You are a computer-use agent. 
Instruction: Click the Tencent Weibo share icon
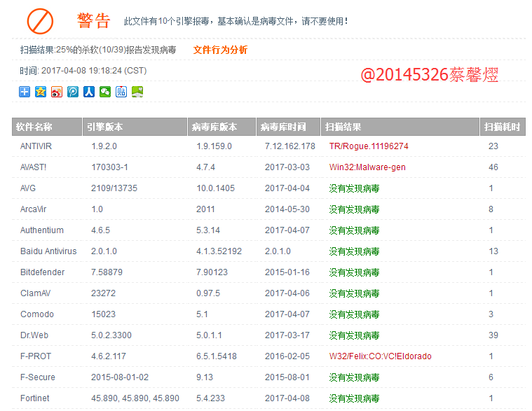coord(73,92)
